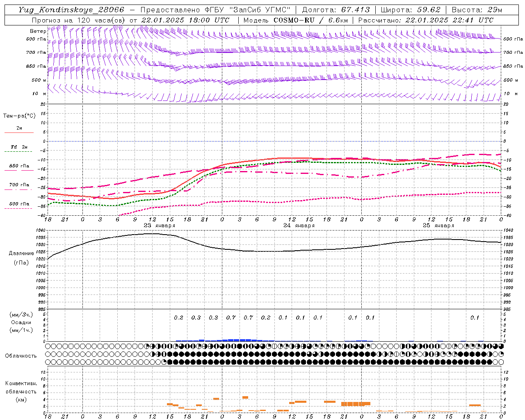This screenshot has width=525, height=420.
Task: Click the Рассчитано: 22.01.2025 22:41 UTC text
Action: coord(426,20)
